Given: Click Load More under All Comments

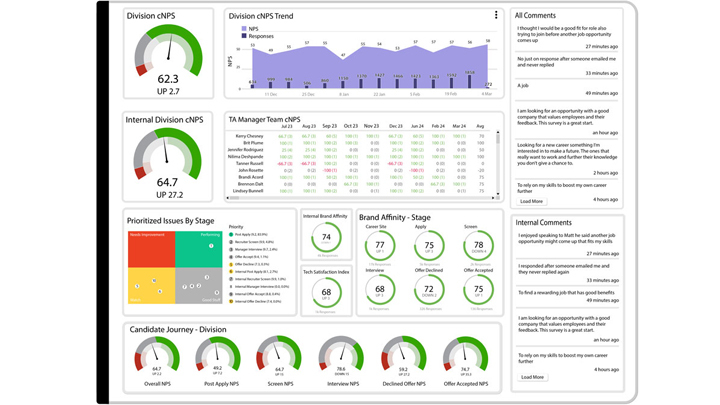Looking at the screenshot, I should (532, 201).
